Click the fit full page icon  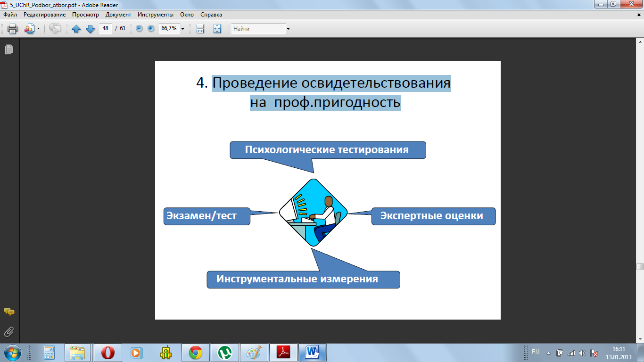217,29
